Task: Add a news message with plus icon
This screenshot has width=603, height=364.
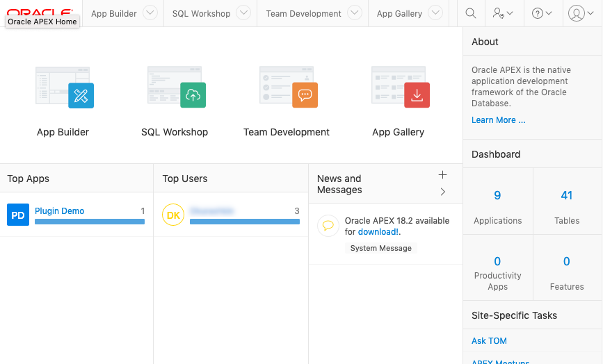Action: [x=442, y=175]
